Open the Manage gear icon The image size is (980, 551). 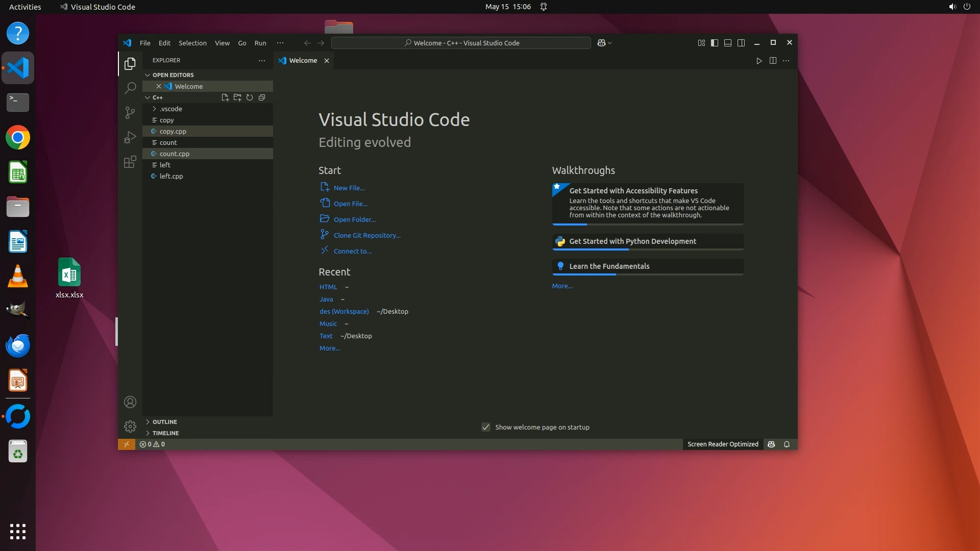click(x=130, y=427)
